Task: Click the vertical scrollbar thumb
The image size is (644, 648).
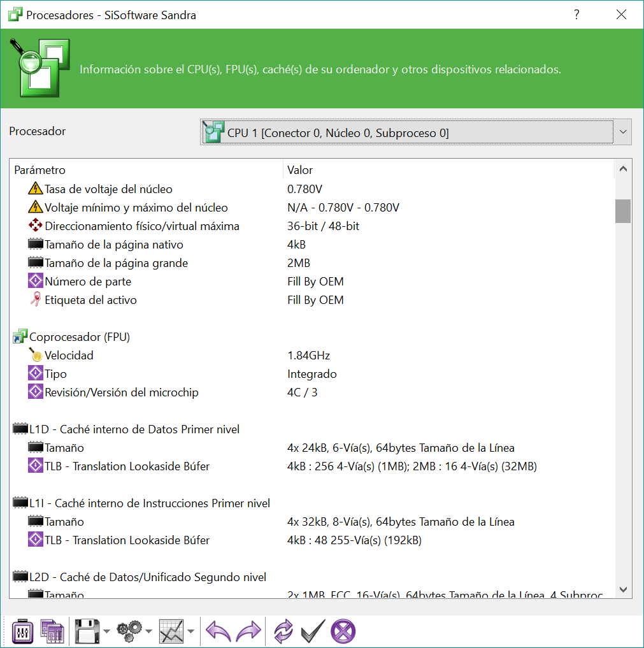Action: (623, 211)
